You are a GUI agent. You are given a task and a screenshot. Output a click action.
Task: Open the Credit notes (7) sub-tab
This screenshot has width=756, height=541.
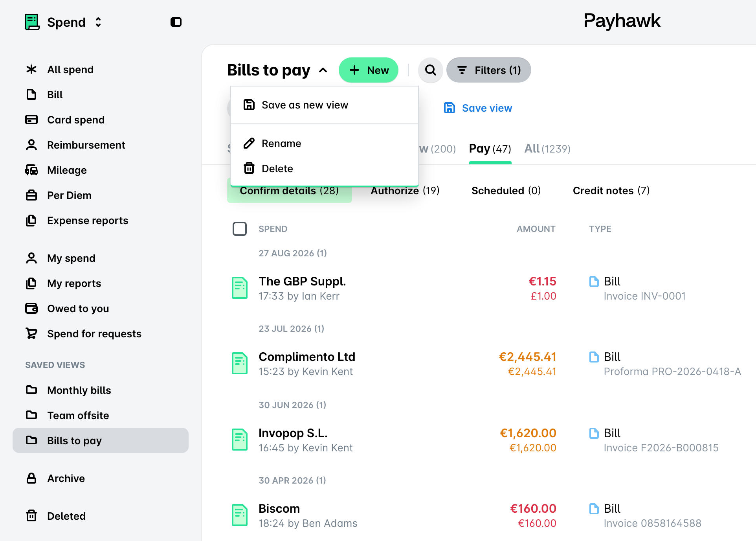(611, 191)
